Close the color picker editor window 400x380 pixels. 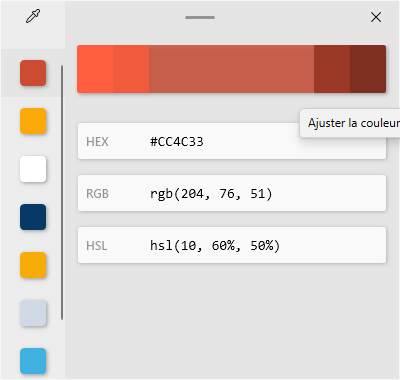tap(376, 17)
